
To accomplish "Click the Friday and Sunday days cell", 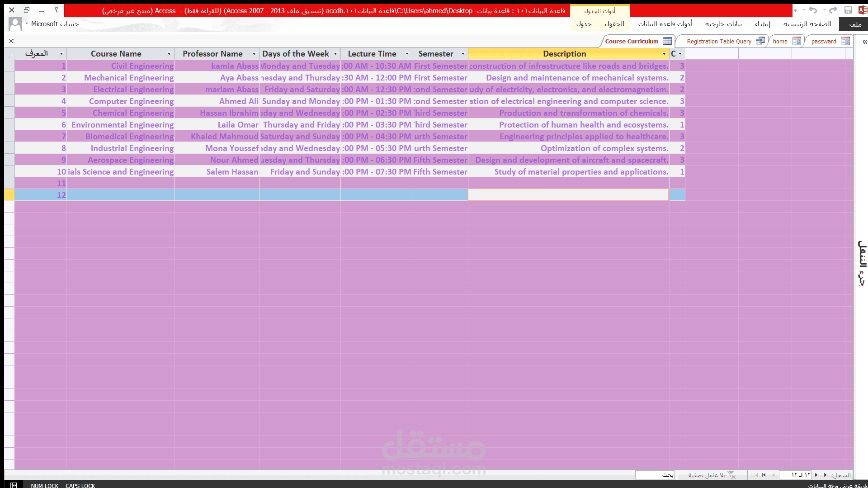I will coord(300,172).
